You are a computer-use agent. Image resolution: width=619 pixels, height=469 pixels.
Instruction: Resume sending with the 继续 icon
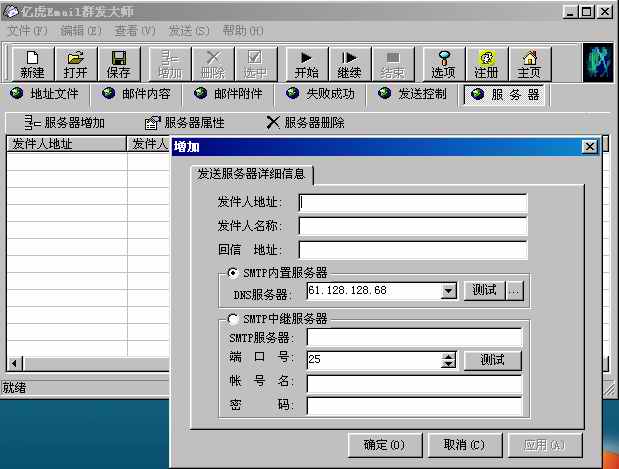click(350, 64)
